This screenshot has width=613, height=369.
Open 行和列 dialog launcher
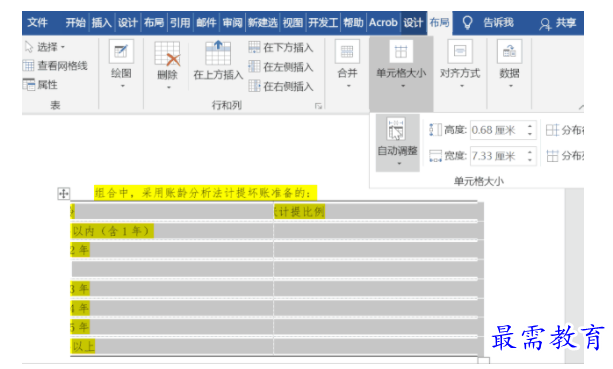tap(318, 106)
